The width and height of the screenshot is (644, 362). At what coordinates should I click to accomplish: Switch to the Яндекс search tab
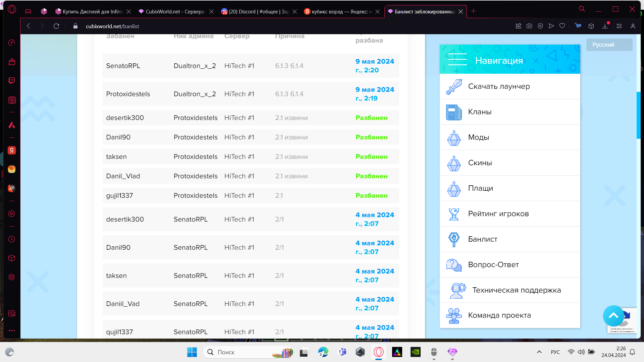(341, 11)
